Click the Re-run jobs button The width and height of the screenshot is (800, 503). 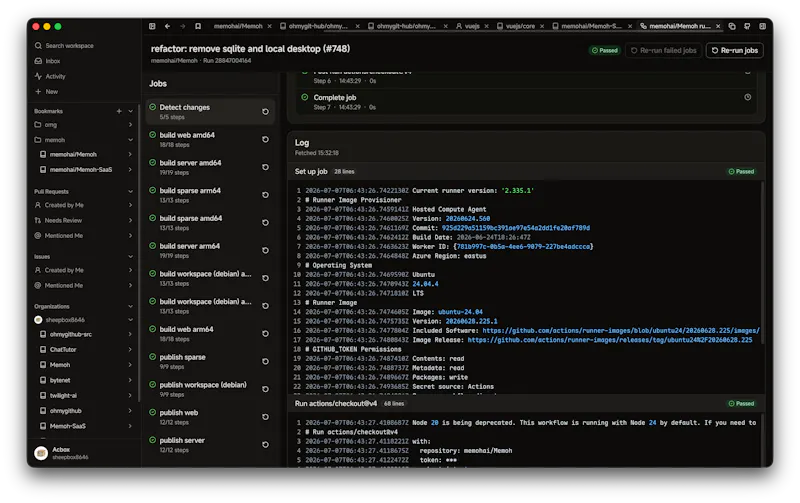tap(735, 51)
